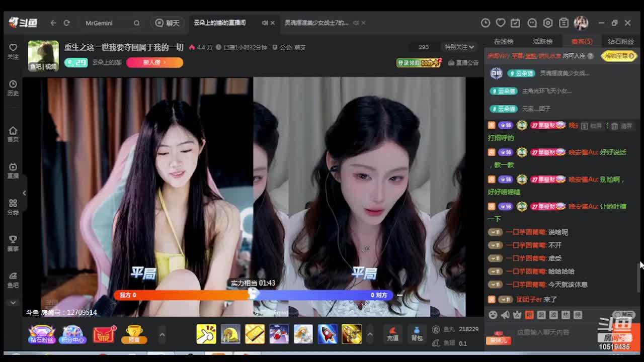Open settings hexagon icon
The image size is (644, 362).
click(x=548, y=23)
